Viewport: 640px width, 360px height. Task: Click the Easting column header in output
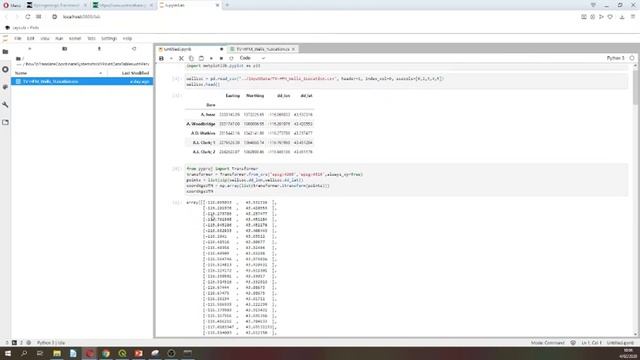tap(233, 96)
